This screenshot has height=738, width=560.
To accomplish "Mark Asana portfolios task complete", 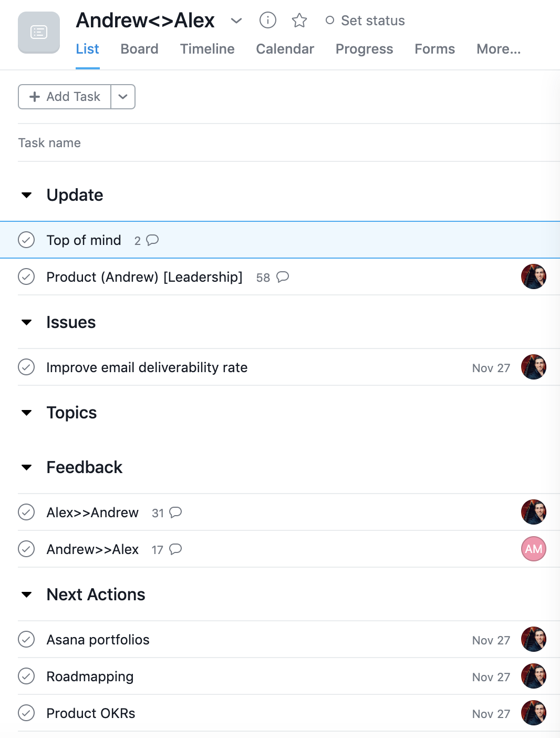I will pos(26,639).
